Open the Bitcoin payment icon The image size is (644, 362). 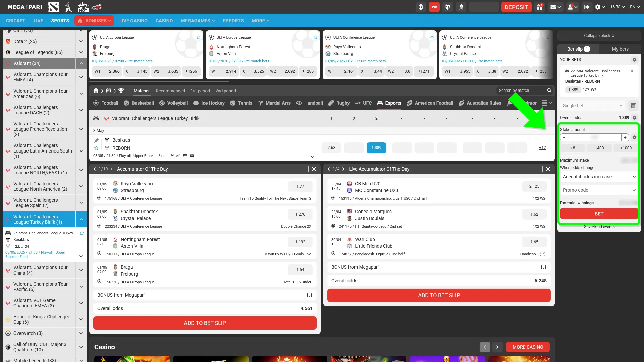421,7
